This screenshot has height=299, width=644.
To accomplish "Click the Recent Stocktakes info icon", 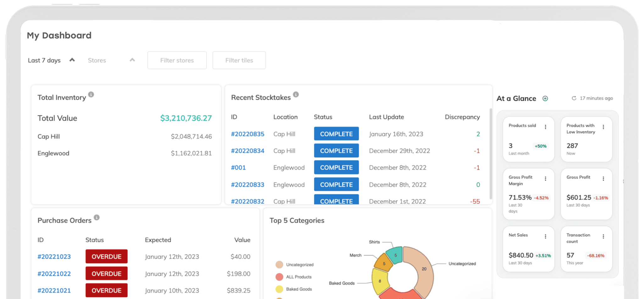I will point(295,94).
